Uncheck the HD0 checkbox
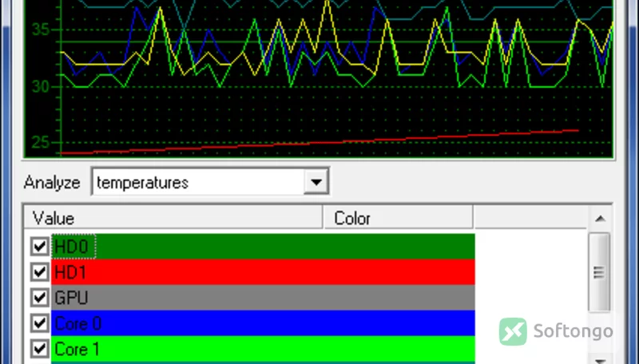 [39, 247]
